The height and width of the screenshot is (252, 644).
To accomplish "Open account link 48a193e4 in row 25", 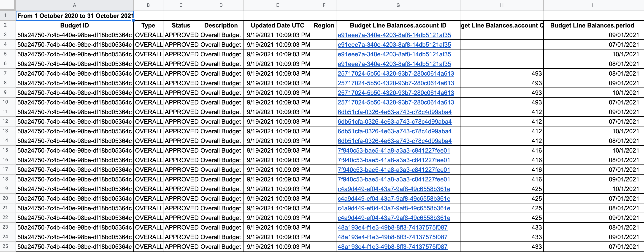I will pos(392,247).
